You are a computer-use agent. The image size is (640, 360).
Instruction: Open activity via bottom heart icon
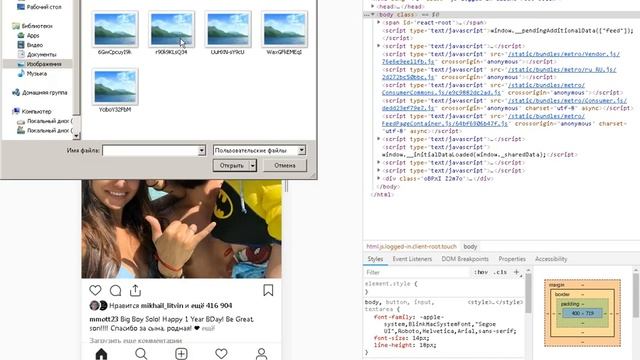[x=221, y=354]
